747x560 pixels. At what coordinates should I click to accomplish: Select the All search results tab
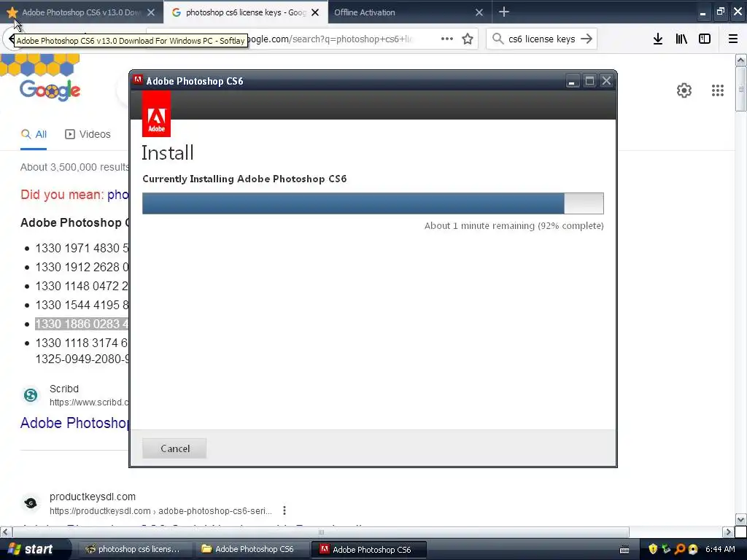pos(34,134)
